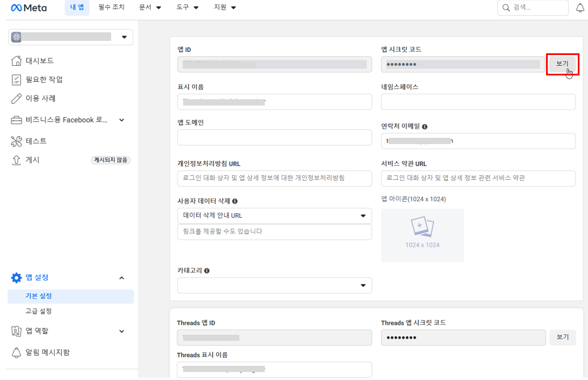The height and width of the screenshot is (380, 588).
Task: Click the 개인정보처리방침 URL input field
Action: (x=274, y=178)
